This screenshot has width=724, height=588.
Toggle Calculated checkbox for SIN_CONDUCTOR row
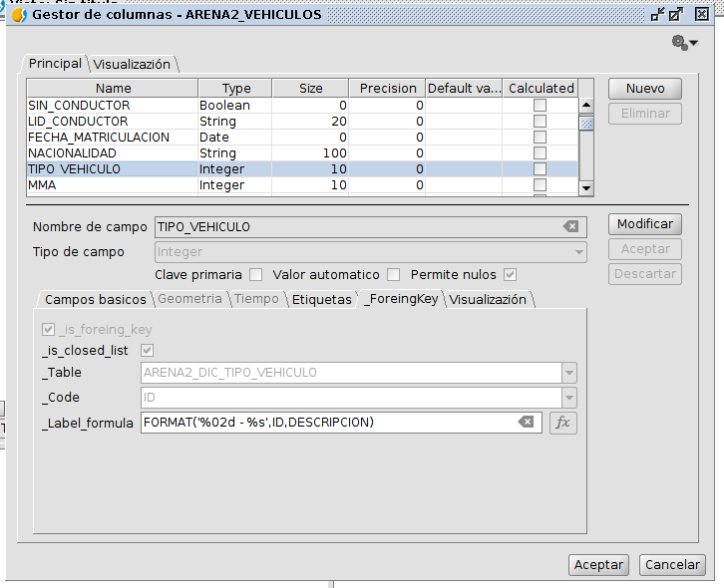point(540,106)
